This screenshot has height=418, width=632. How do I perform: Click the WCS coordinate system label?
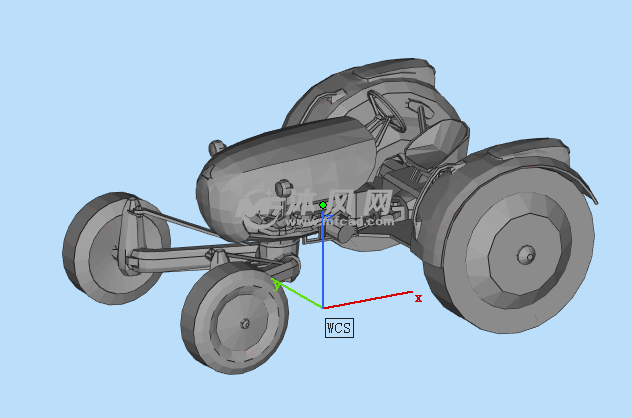339,327
